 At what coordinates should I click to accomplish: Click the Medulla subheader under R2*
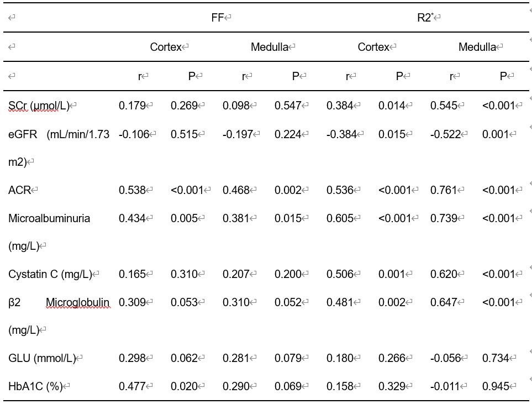(477, 47)
